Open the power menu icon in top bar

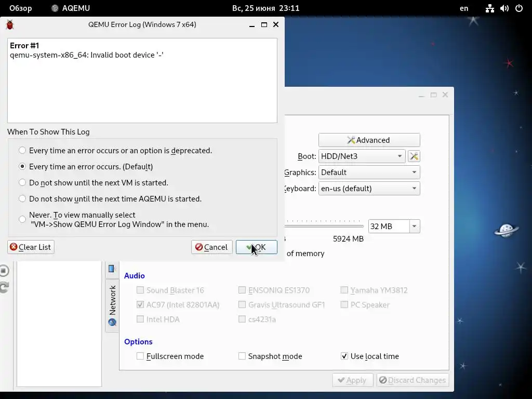(519, 8)
